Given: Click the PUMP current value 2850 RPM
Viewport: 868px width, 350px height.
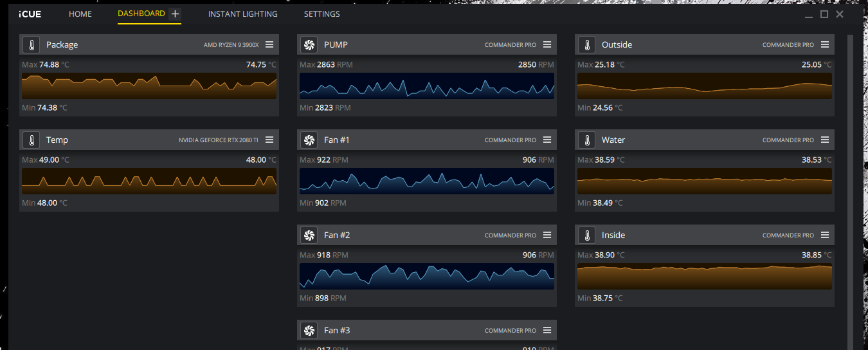Looking at the screenshot, I should (536, 64).
